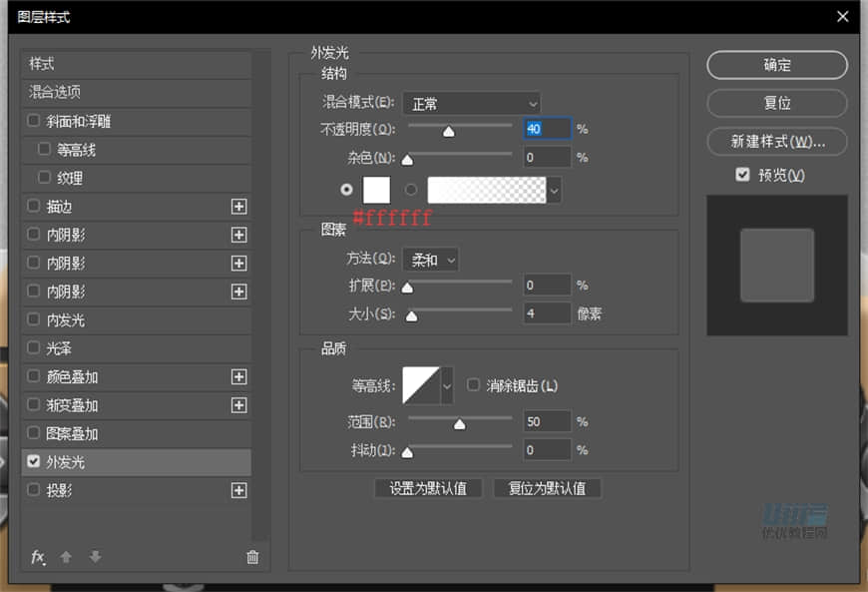This screenshot has width=868, height=592.
Task: Move effect down with the down-arrow icon
Action: coord(95,557)
